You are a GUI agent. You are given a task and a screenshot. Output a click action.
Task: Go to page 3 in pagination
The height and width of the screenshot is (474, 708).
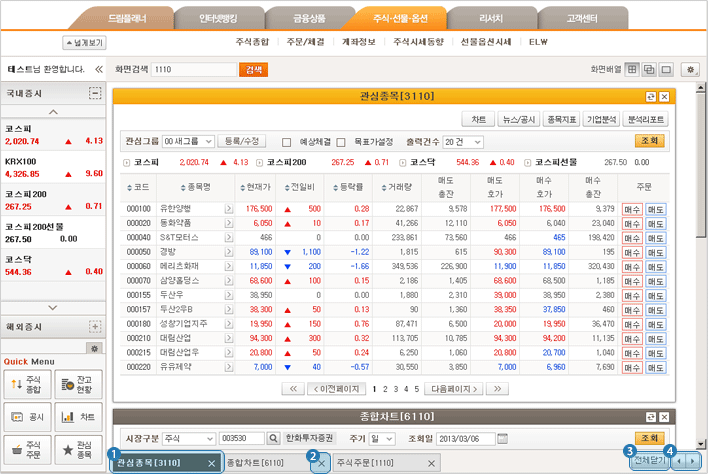(x=396, y=389)
